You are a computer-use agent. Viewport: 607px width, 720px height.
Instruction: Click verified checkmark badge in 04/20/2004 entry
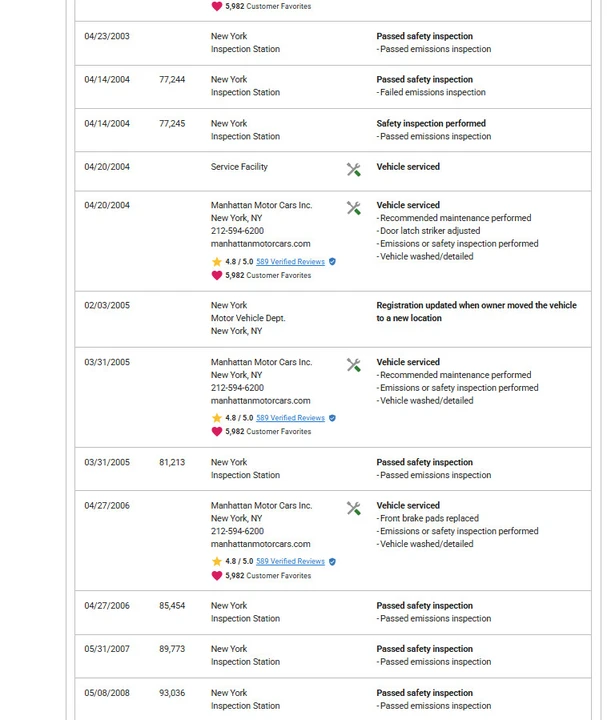coord(332,261)
